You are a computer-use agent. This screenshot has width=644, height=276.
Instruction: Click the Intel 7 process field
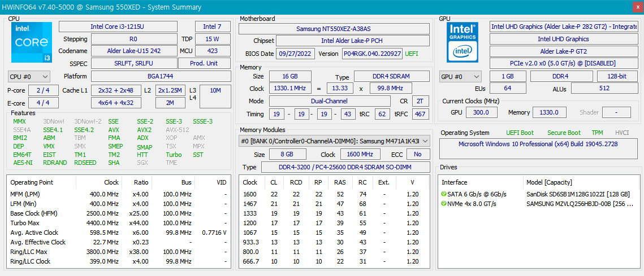(x=213, y=27)
